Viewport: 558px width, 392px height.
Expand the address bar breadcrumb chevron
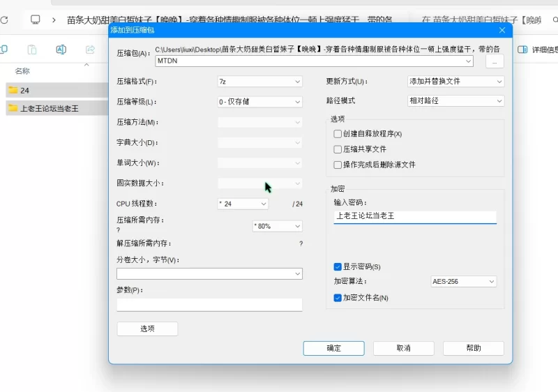[54, 20]
